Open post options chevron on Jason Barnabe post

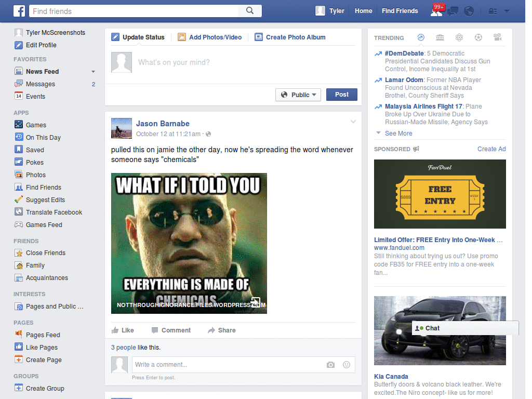coord(353,122)
